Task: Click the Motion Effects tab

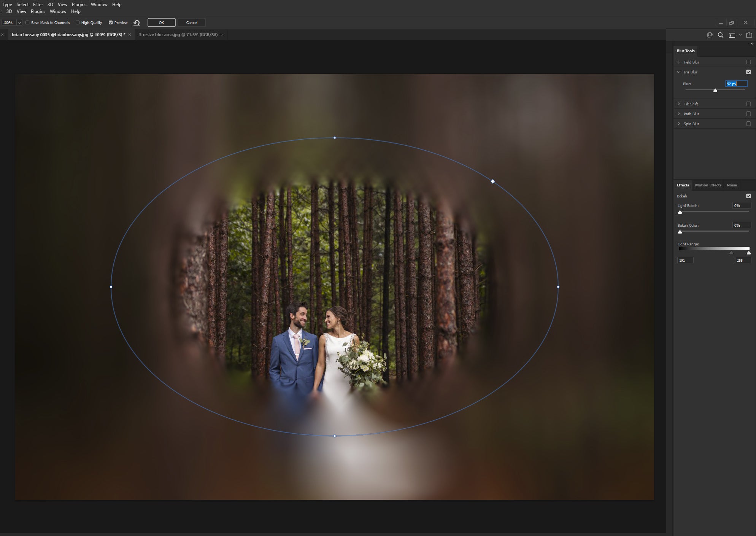Action: (708, 184)
